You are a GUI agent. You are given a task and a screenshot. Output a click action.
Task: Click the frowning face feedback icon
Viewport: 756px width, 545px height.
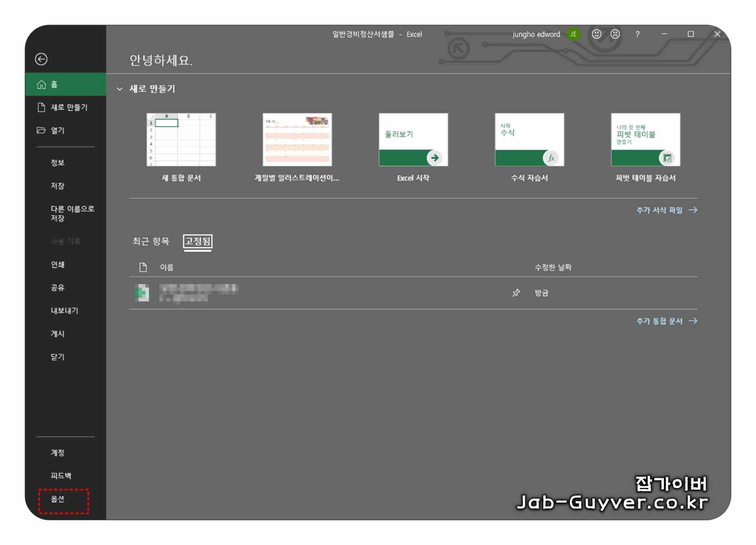615,34
